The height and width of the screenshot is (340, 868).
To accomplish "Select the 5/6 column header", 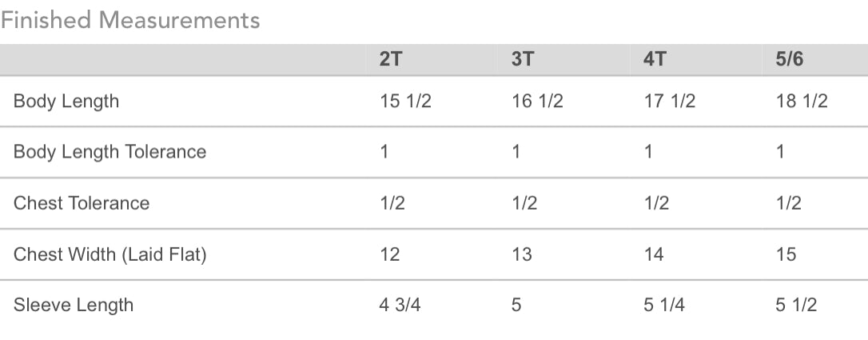I will point(790,59).
